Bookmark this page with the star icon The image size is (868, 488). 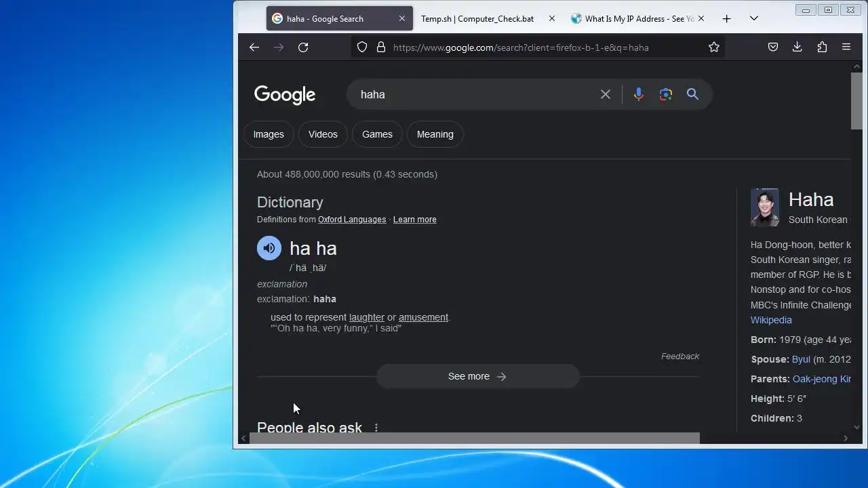coord(714,47)
